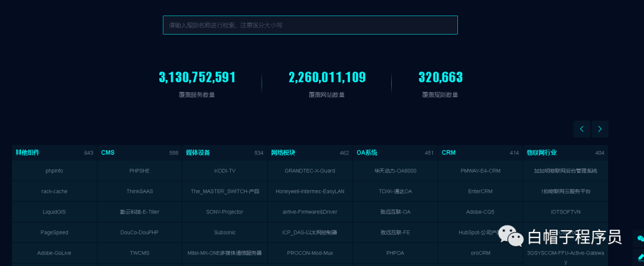Image resolution: width=644 pixels, height=266 pixels.
Task: Open the feedback pencil side icon
Action: (x=639, y=257)
